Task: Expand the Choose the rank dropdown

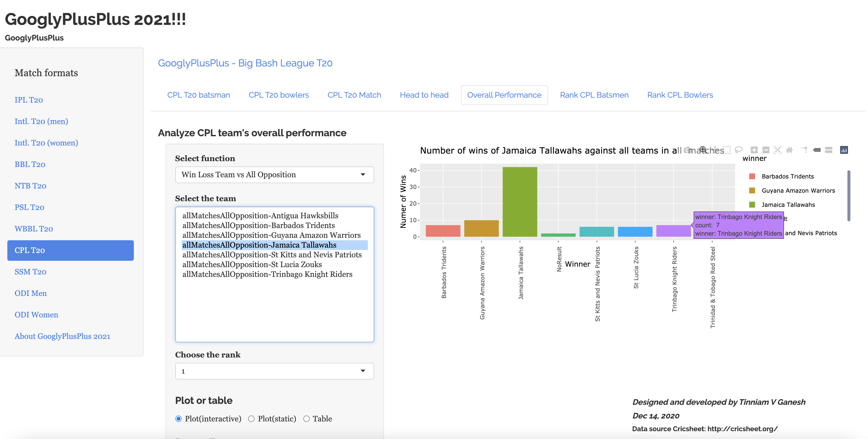Action: pyautogui.click(x=274, y=371)
